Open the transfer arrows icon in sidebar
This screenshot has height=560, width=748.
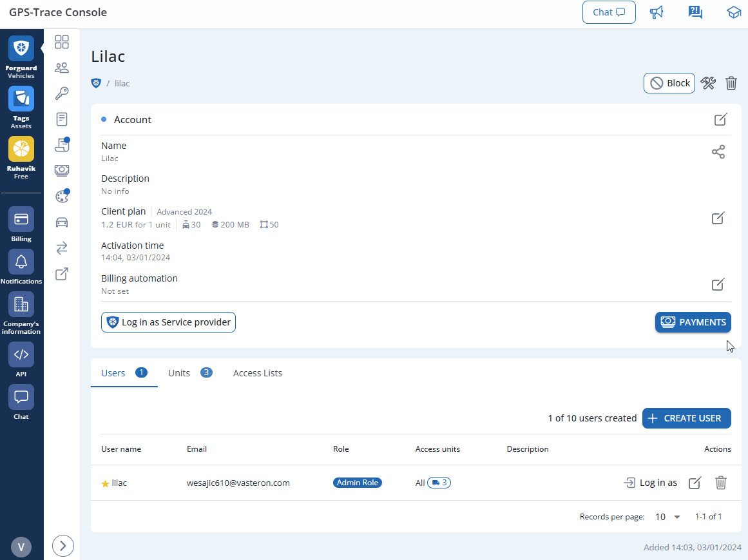[x=62, y=247]
